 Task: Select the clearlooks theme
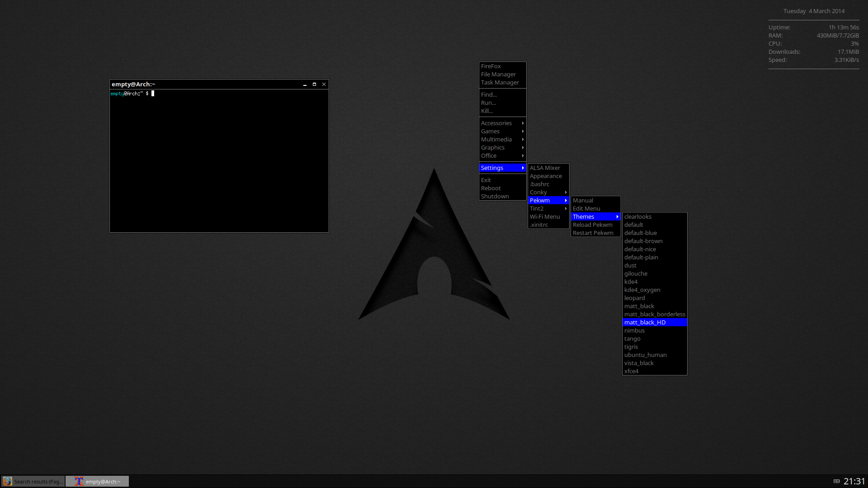coord(655,216)
